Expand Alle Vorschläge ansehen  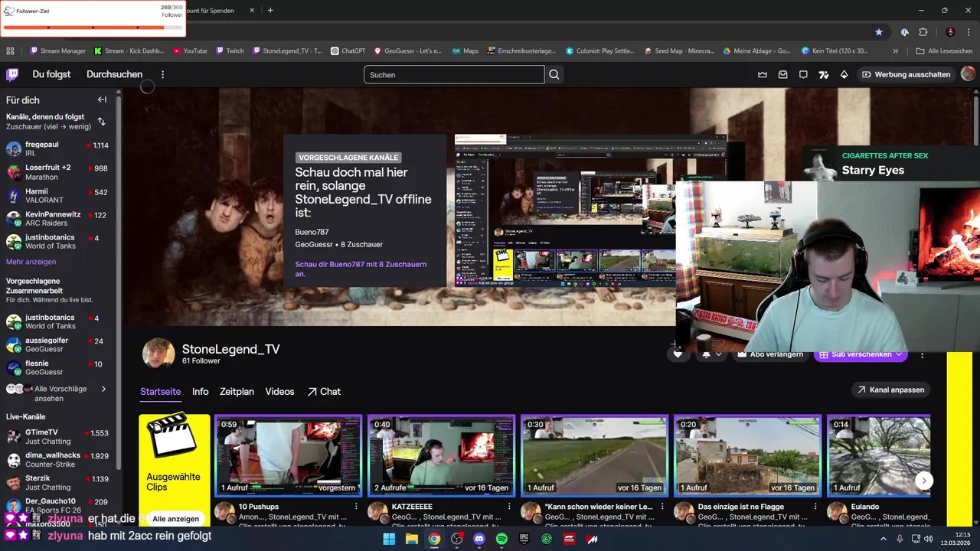coord(57,393)
